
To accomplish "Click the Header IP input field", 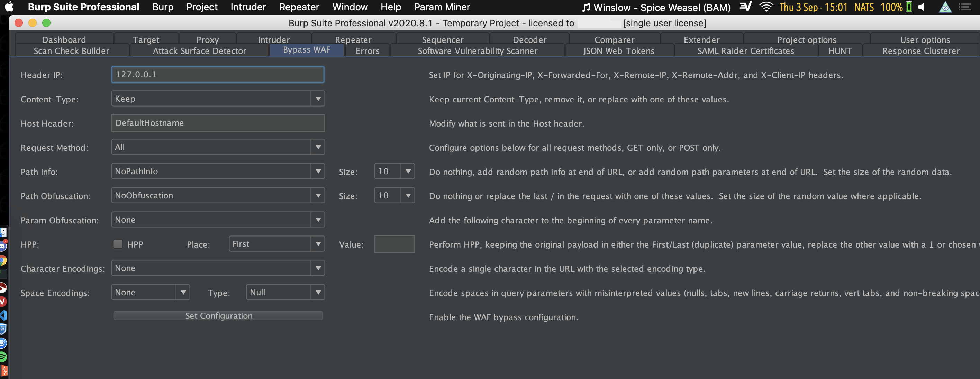I will click(217, 74).
